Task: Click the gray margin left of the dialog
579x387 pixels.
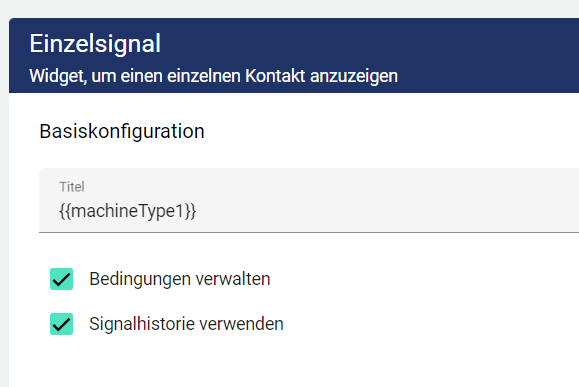Action: [x=4, y=222]
